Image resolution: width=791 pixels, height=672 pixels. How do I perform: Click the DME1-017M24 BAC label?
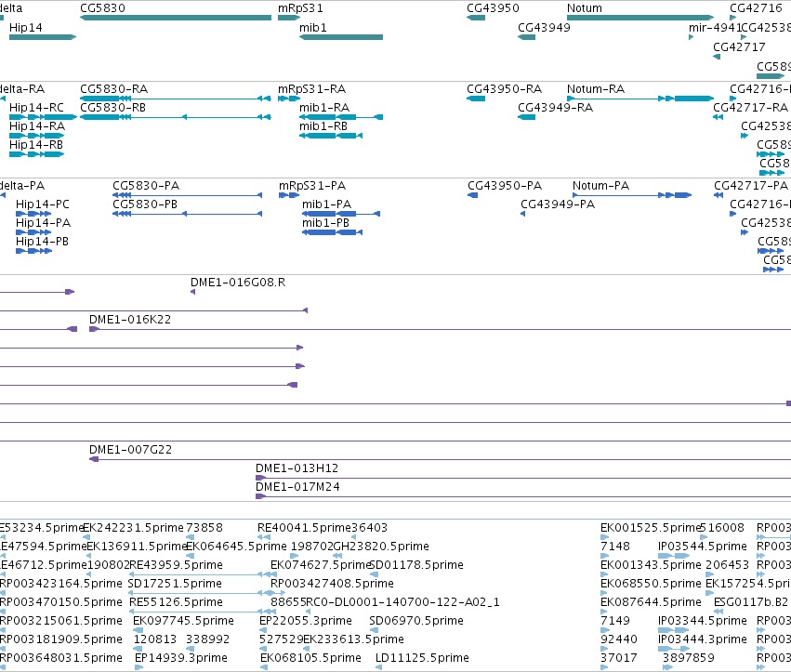(297, 487)
